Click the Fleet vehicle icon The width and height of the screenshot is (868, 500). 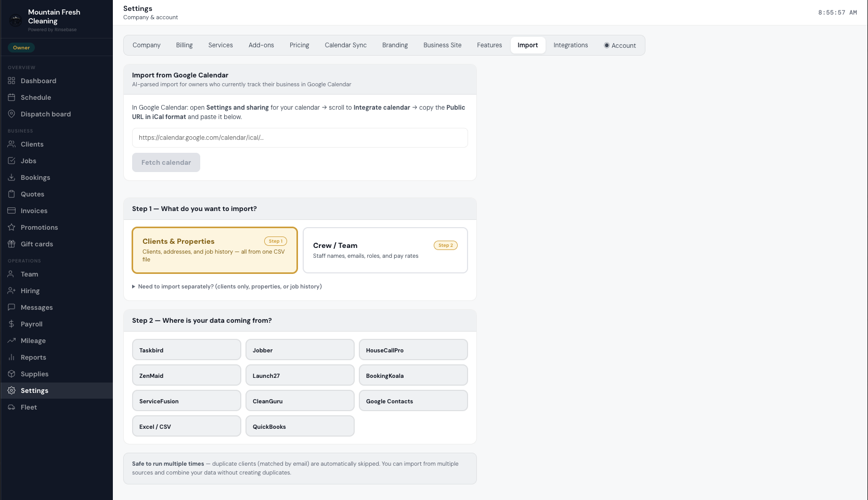11,407
